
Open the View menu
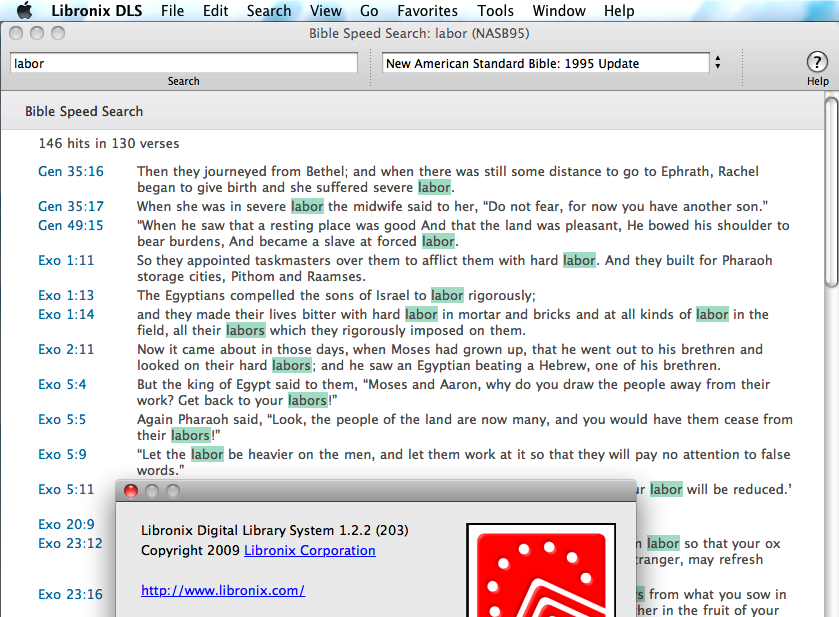click(325, 11)
